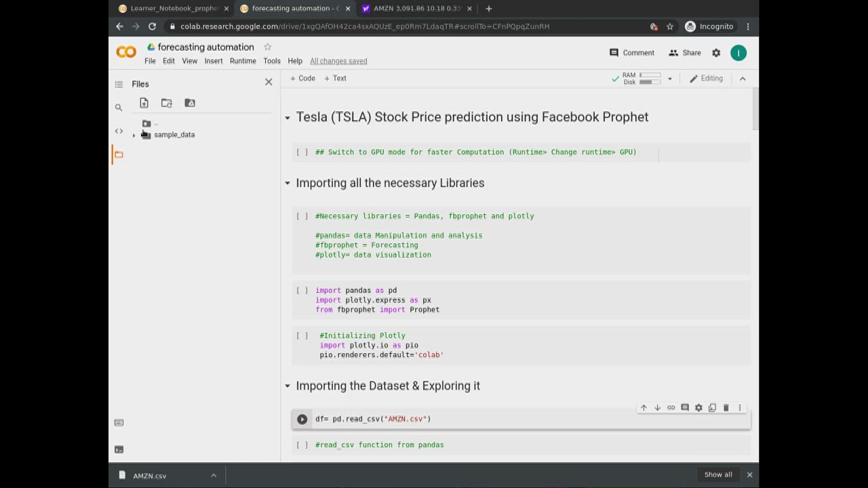Mount Google Drive from Files panel
The image size is (868, 488).
coord(190,103)
